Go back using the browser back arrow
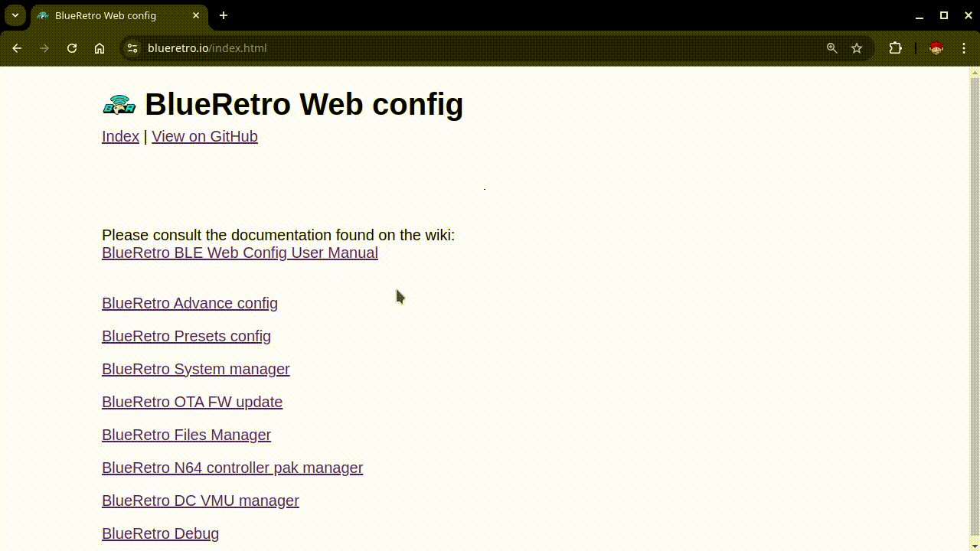This screenshot has width=980, height=551. click(17, 48)
